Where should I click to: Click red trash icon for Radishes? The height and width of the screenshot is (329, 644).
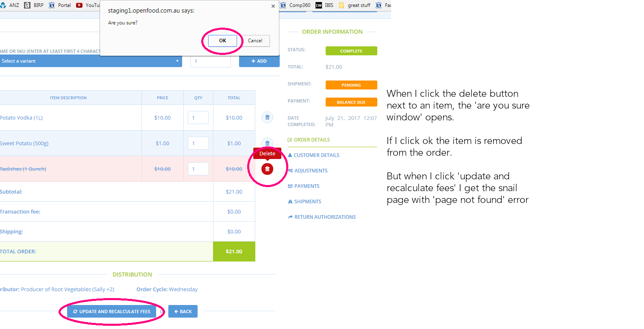point(267,169)
